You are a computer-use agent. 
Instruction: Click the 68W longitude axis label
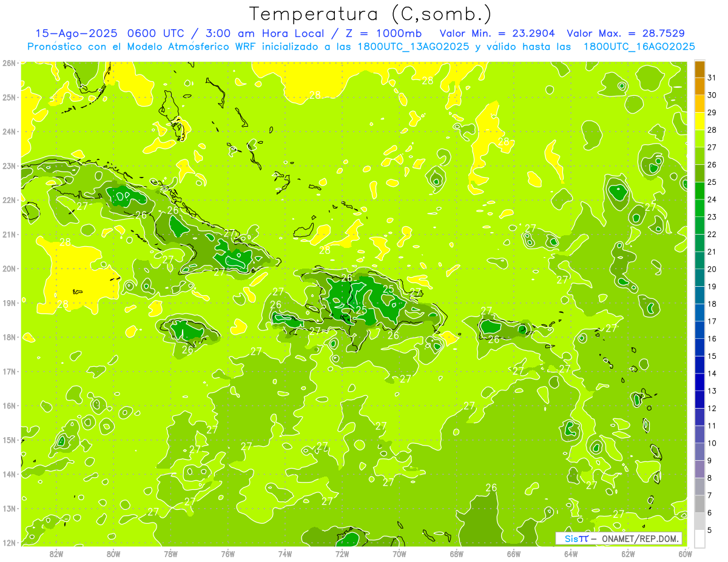(x=457, y=554)
